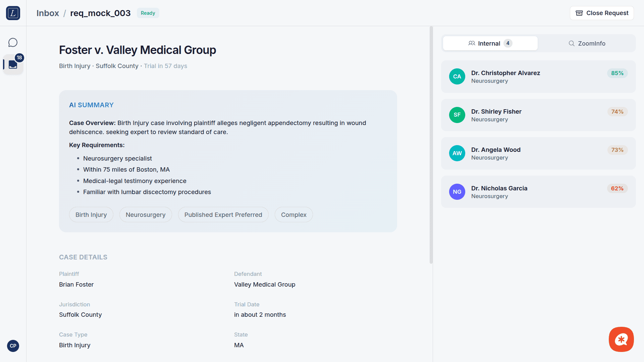Screen dimensions: 644x362
Task: Go back to Inbox breadcrumb link
Action: pyautogui.click(x=48, y=13)
